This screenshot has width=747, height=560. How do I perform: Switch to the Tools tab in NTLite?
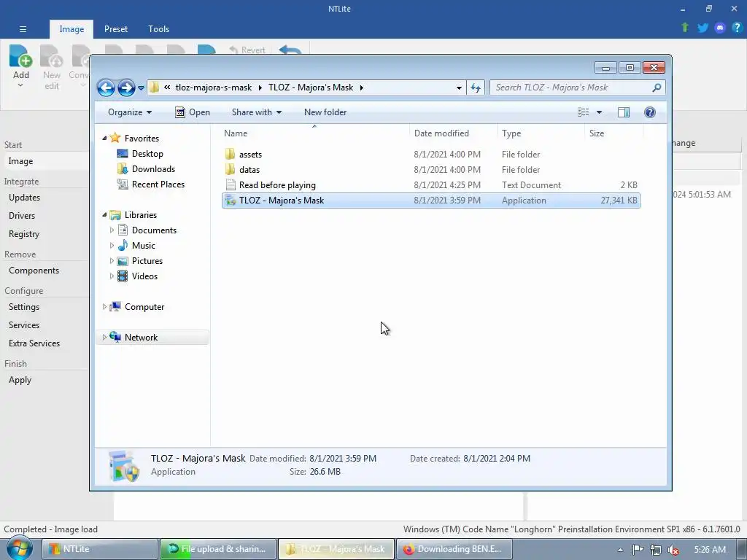tap(158, 29)
